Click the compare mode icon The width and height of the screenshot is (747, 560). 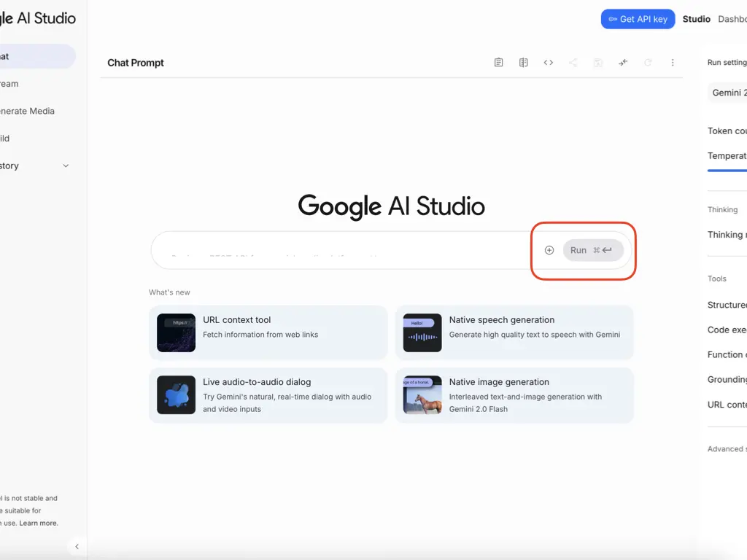pos(523,63)
